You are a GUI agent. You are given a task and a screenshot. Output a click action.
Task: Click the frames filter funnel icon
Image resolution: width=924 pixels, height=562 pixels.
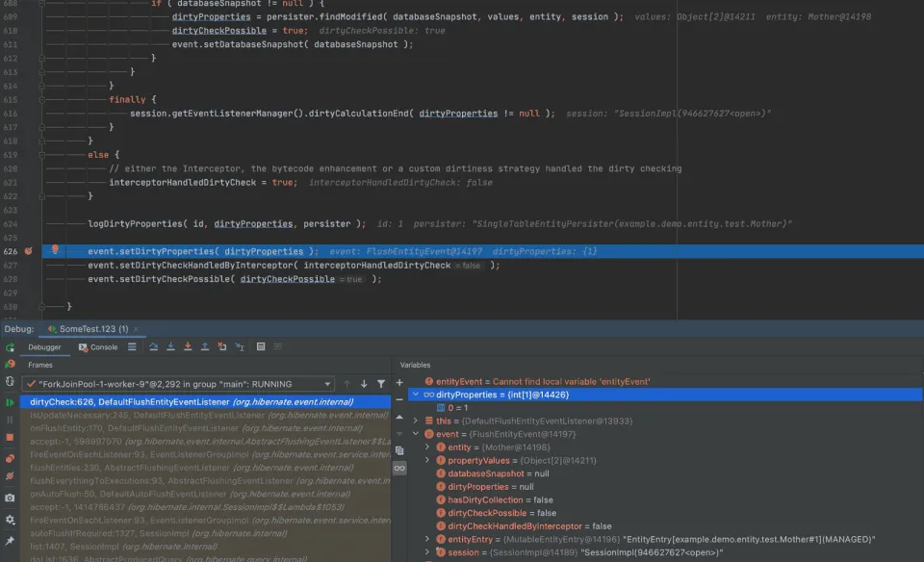pyautogui.click(x=381, y=384)
